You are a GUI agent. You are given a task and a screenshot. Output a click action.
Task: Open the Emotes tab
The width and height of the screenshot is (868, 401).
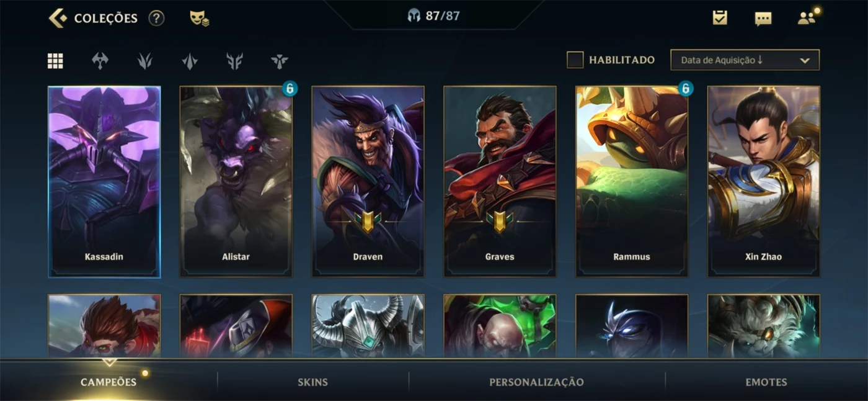coord(766,382)
